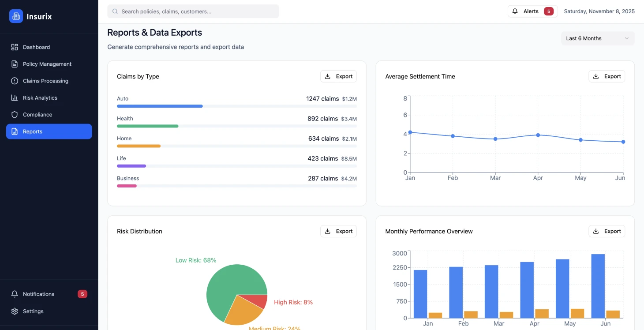Open the Reports menu item
644x330 pixels.
coord(49,131)
